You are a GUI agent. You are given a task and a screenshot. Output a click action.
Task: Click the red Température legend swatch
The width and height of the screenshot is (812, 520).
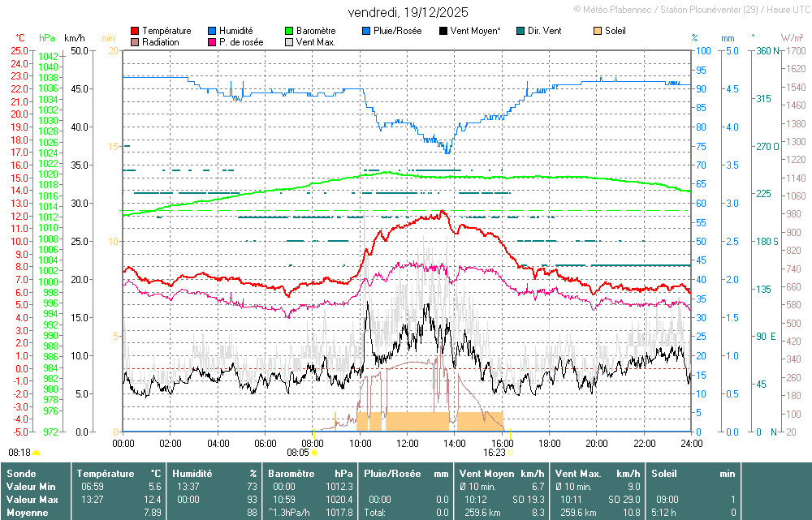tap(135, 31)
